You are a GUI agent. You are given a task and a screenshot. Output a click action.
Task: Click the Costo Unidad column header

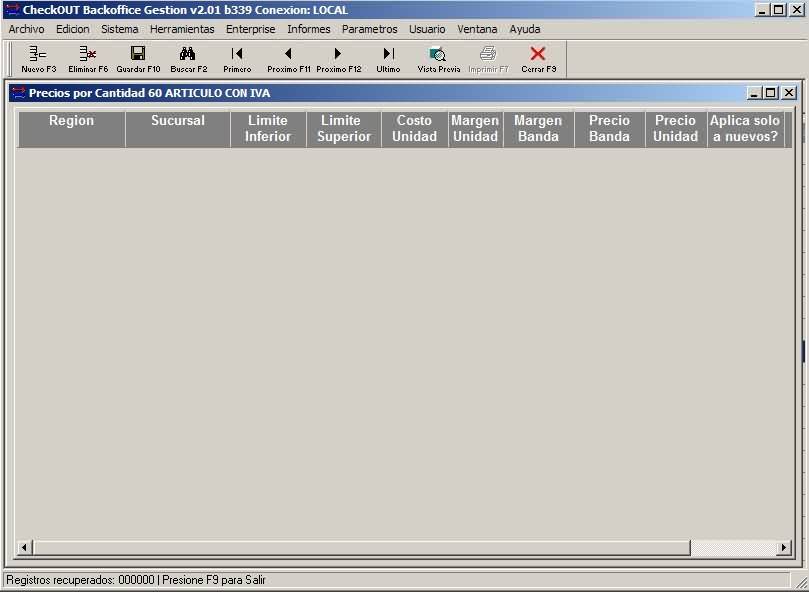coord(415,129)
